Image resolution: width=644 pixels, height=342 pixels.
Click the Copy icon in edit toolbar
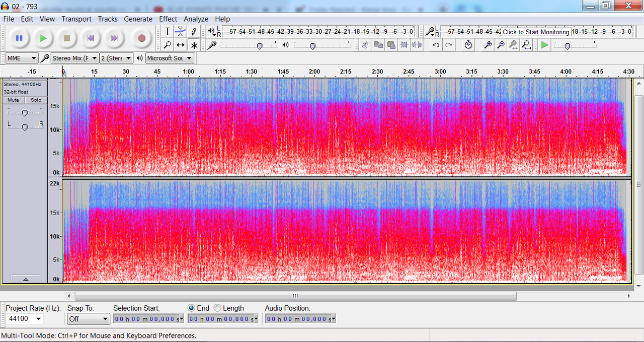pyautogui.click(x=378, y=45)
